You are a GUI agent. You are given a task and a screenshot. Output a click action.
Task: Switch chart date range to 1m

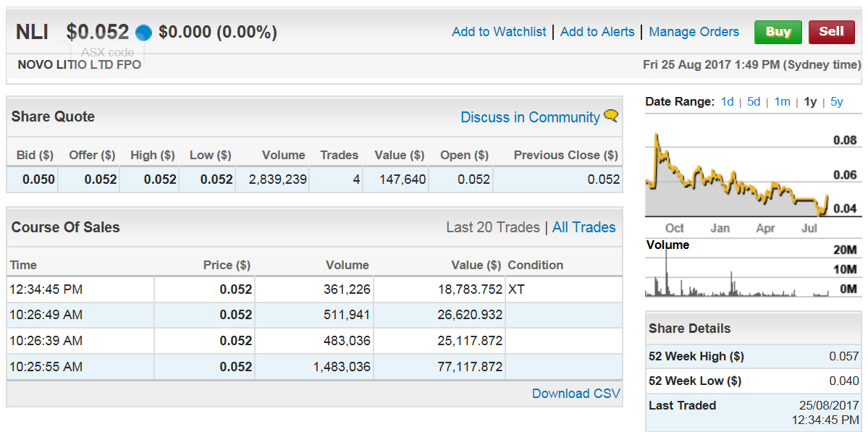782,102
